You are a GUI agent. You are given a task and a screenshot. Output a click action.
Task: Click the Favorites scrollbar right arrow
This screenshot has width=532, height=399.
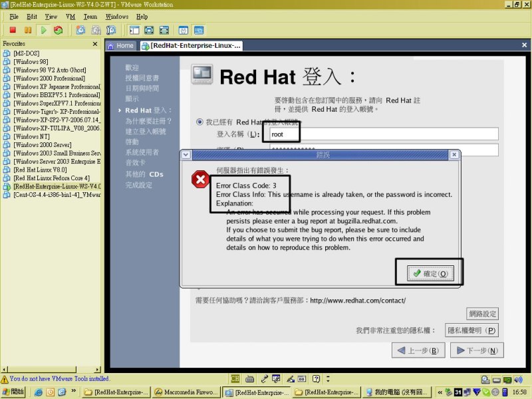pos(98,369)
